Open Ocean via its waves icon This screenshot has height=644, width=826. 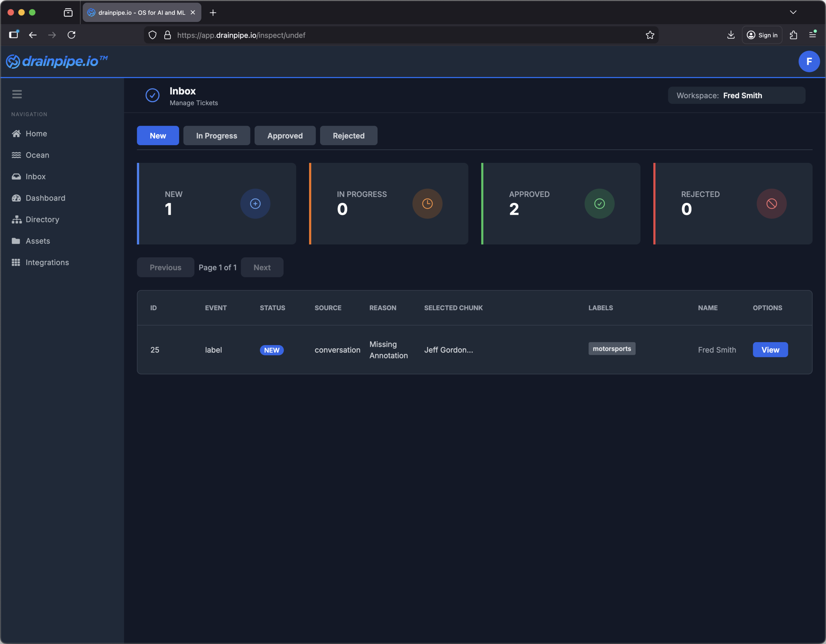[16, 155]
